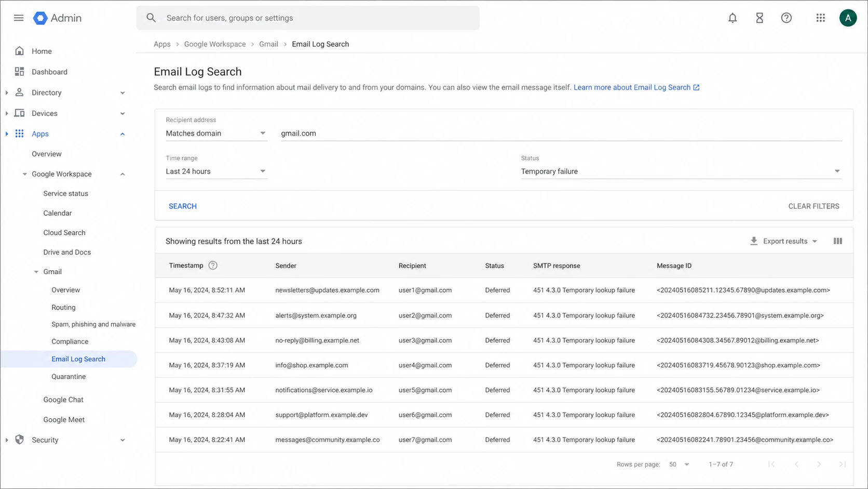
Task: Click the Google Admin logo
Action: tap(57, 18)
